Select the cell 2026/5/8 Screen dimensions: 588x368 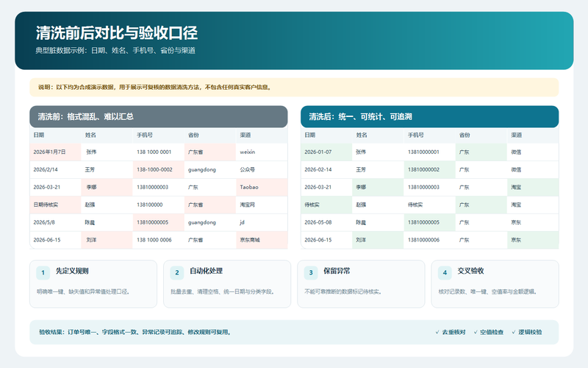pyautogui.click(x=56, y=222)
